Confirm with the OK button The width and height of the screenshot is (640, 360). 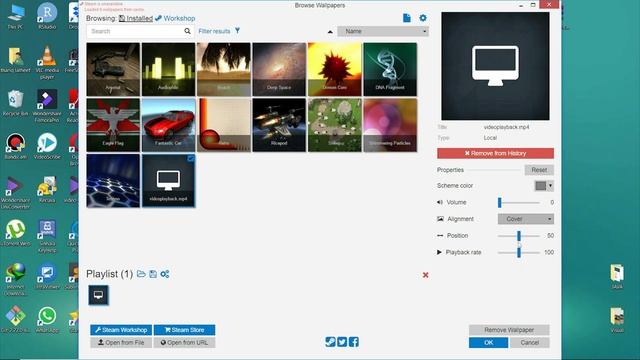[488, 342]
